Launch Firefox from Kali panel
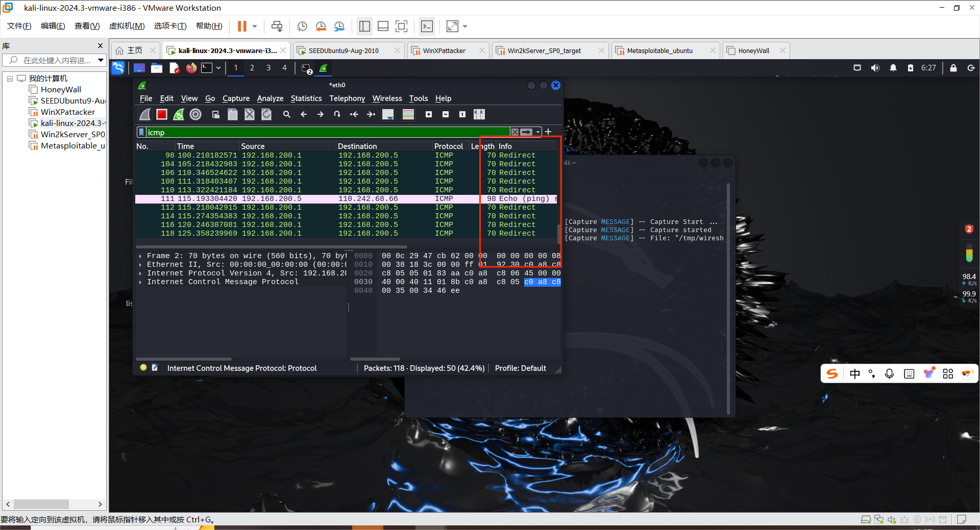Screen dimensions: 980x530 [191, 68]
